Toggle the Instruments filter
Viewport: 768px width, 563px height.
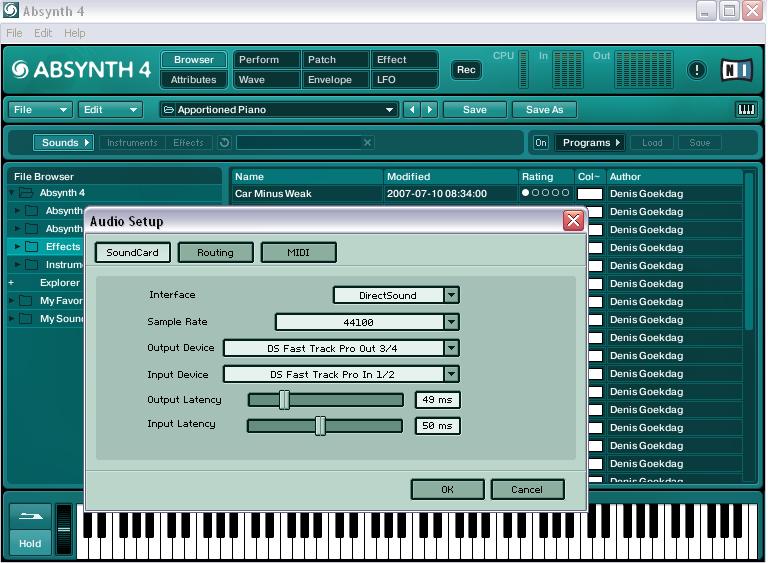(132, 143)
